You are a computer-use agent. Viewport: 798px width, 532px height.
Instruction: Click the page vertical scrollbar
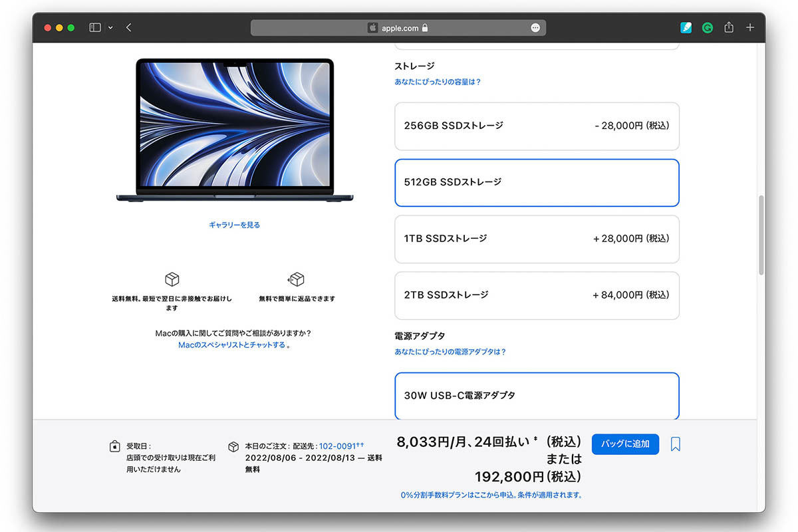point(761,235)
